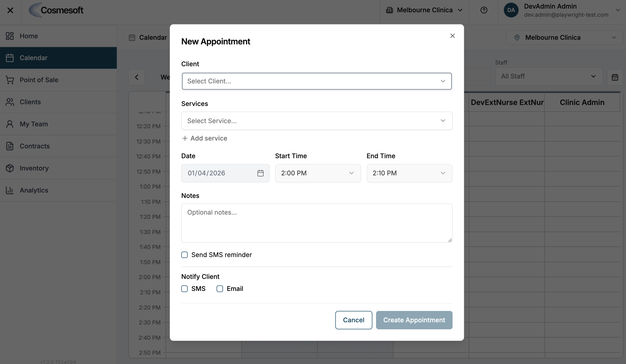Image resolution: width=626 pixels, height=364 pixels.
Task: Go to previous week with left chevron
Action: tap(137, 77)
